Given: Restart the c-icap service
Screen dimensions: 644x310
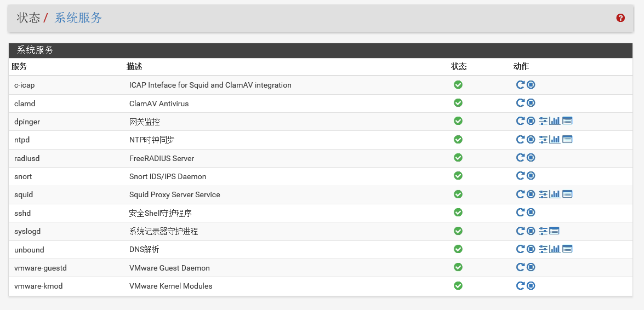Looking at the screenshot, I should pyautogui.click(x=521, y=85).
